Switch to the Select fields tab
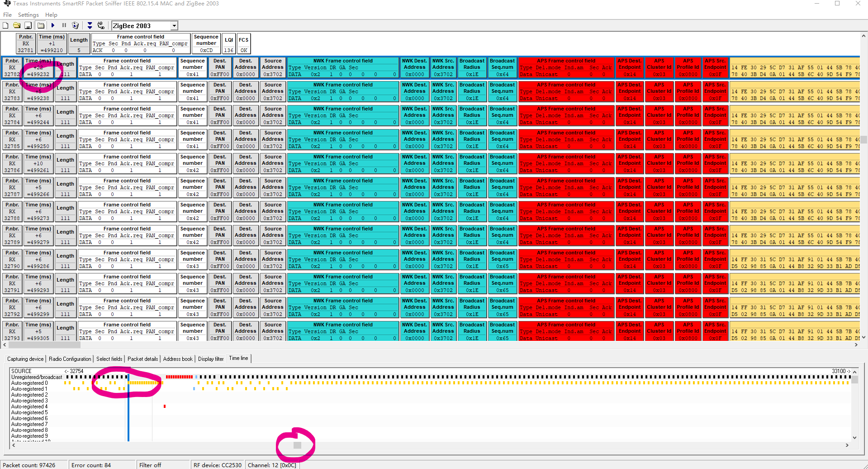Image resolution: width=868 pixels, height=469 pixels. pos(109,359)
